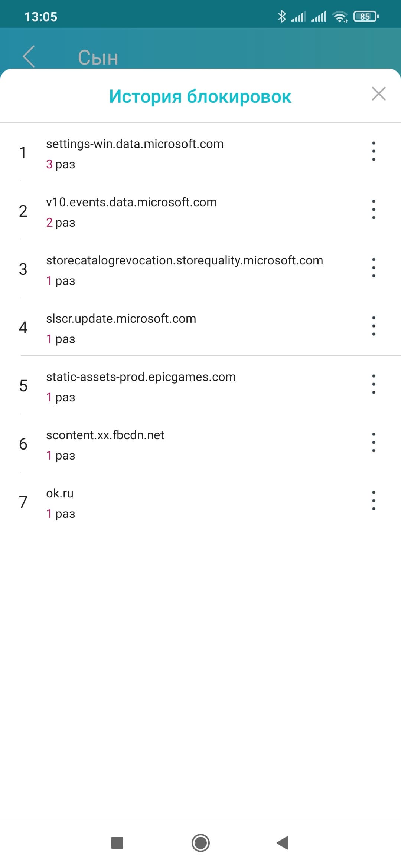Show menu for slscr.update.microsoft.com row
This screenshot has height=868, width=401.
[x=374, y=326]
